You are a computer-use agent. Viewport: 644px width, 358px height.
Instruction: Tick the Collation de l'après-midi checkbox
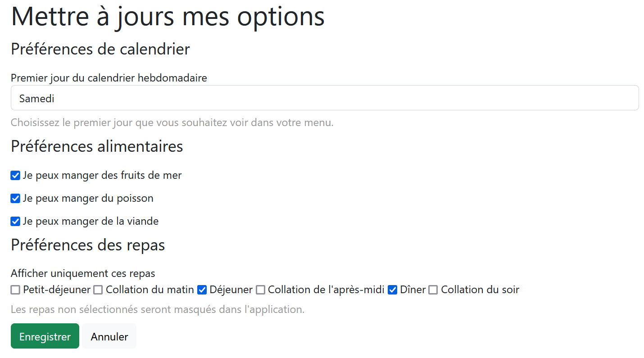coord(260,290)
